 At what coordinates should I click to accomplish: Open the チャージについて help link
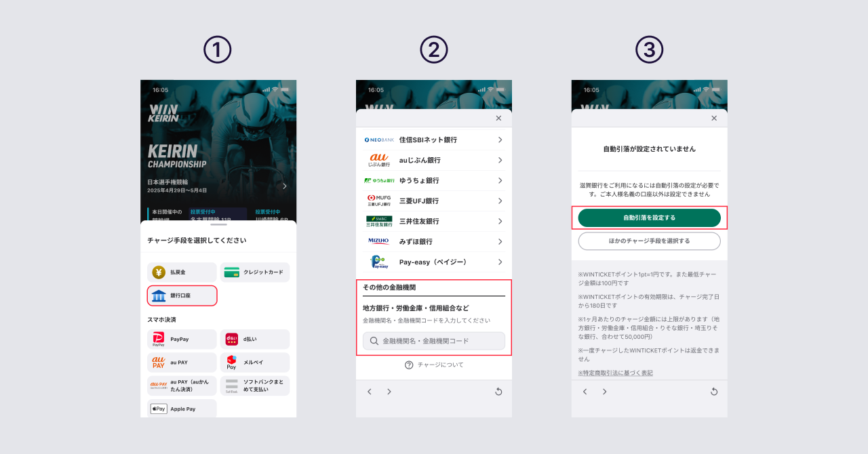pyautogui.click(x=434, y=364)
